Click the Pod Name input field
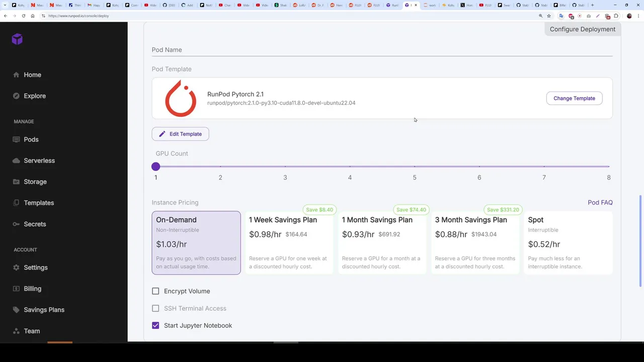This screenshot has width=644, height=362. pyautogui.click(x=382, y=50)
